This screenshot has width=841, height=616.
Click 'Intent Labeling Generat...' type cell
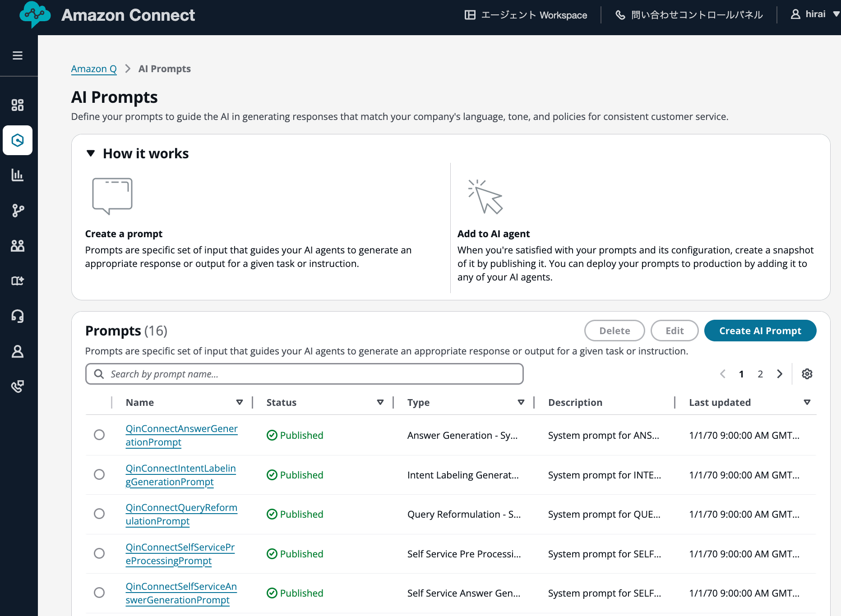(463, 475)
